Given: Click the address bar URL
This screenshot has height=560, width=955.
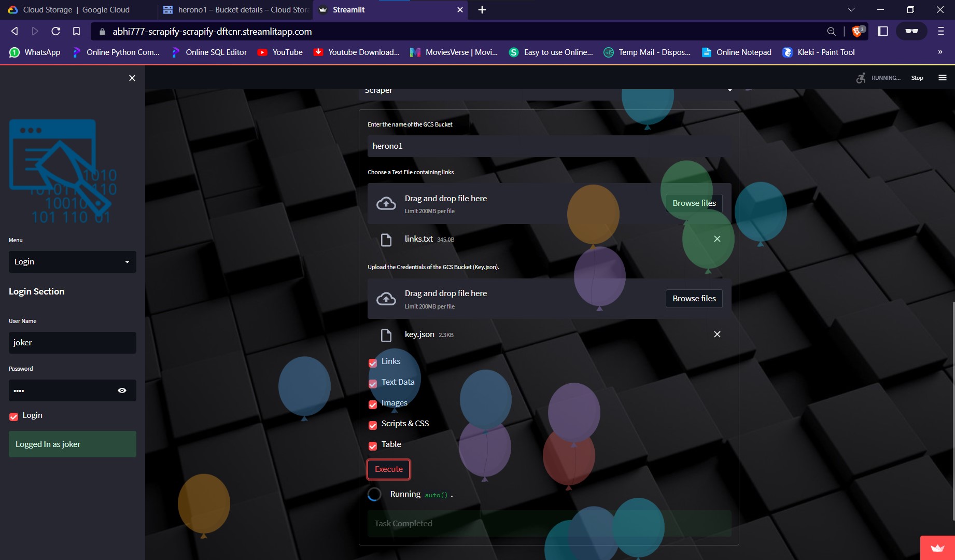Looking at the screenshot, I should tap(212, 32).
